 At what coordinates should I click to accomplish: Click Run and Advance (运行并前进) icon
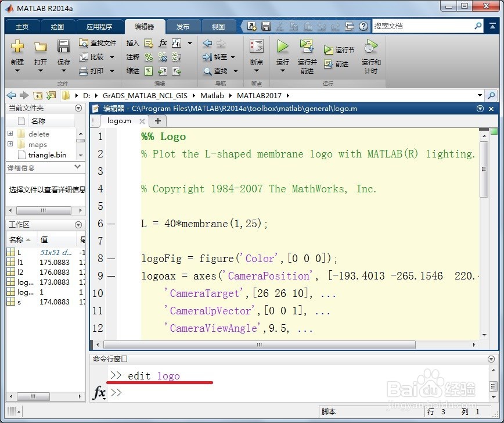coord(307,46)
